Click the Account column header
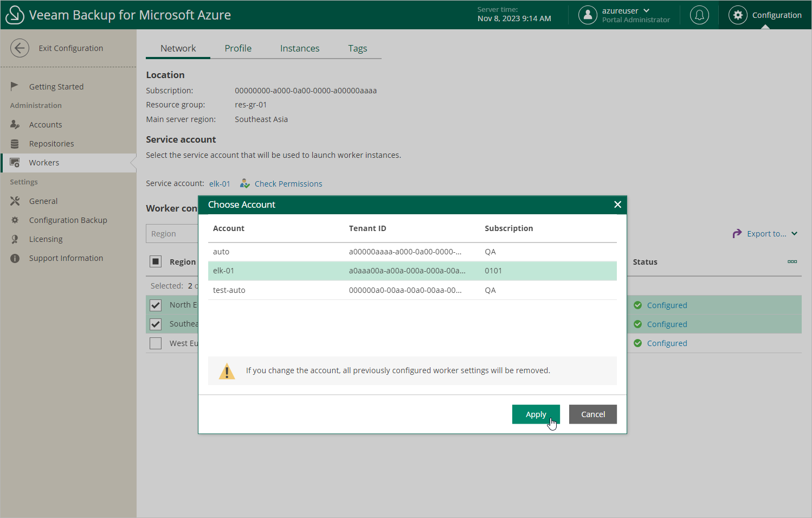Screen dimensions: 812x518 tap(229, 228)
